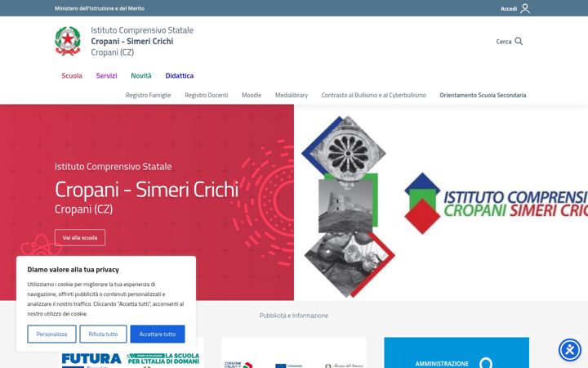Click the Accedi user profile icon
The width and height of the screenshot is (588, 368).
(525, 8)
